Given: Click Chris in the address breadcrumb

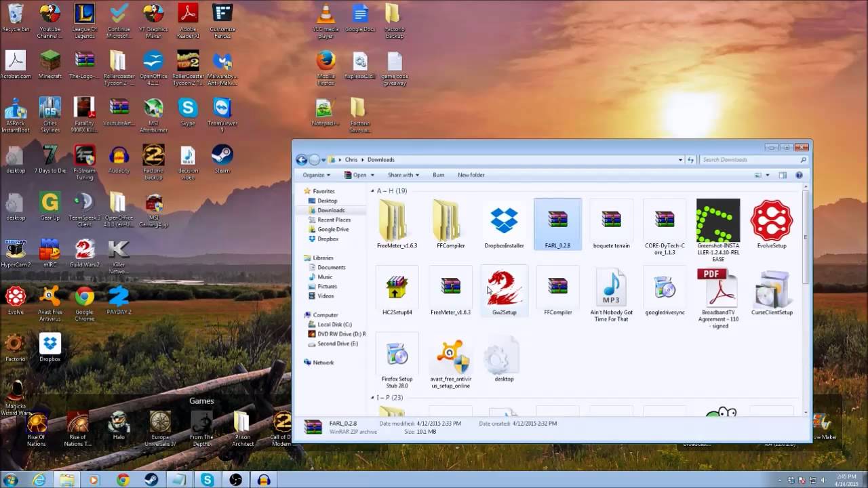Looking at the screenshot, I should click(x=351, y=160).
